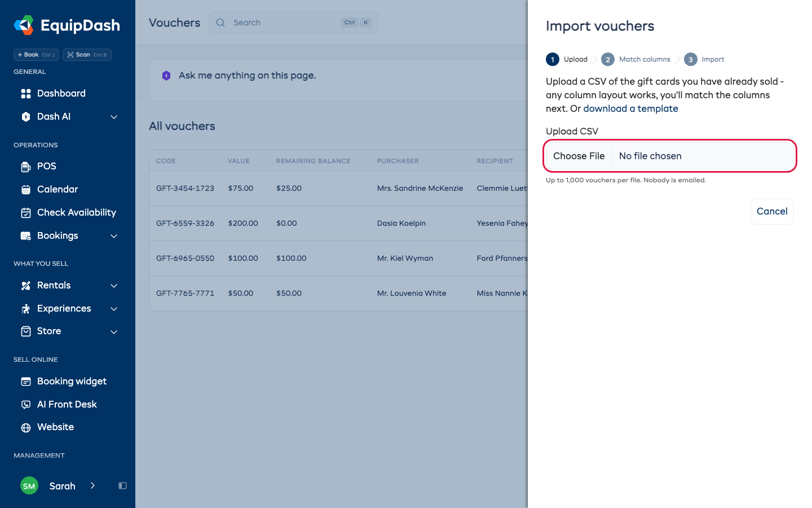
Task: Expand the Experiences submenu chevron
Action: pyautogui.click(x=114, y=309)
